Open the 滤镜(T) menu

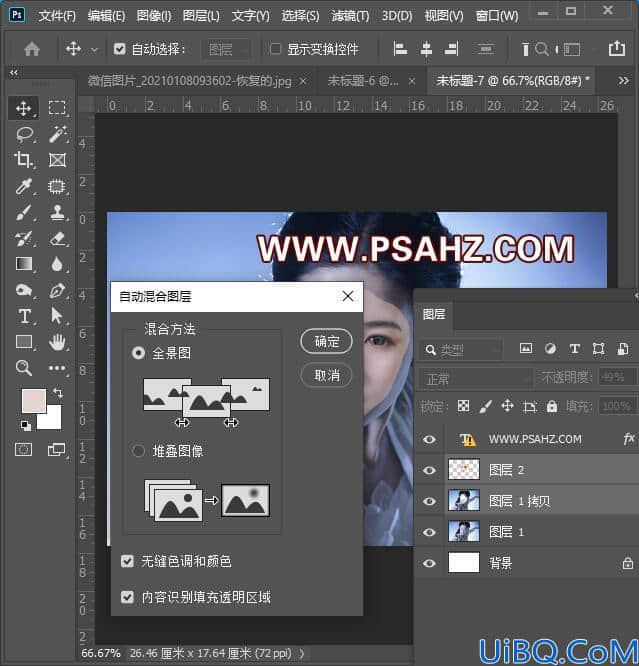tap(351, 16)
